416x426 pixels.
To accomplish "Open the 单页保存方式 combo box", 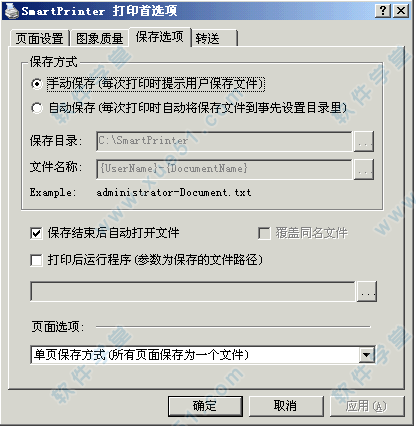I will pos(202,355).
